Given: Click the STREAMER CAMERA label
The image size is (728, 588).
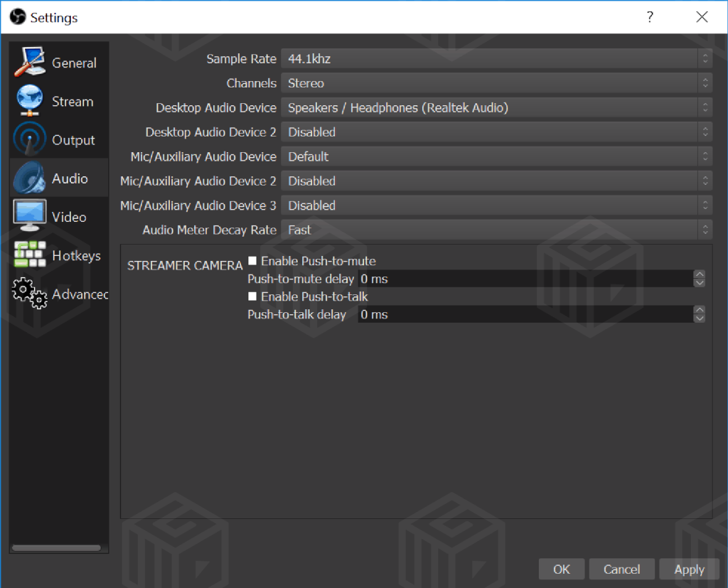Looking at the screenshot, I should tap(185, 265).
